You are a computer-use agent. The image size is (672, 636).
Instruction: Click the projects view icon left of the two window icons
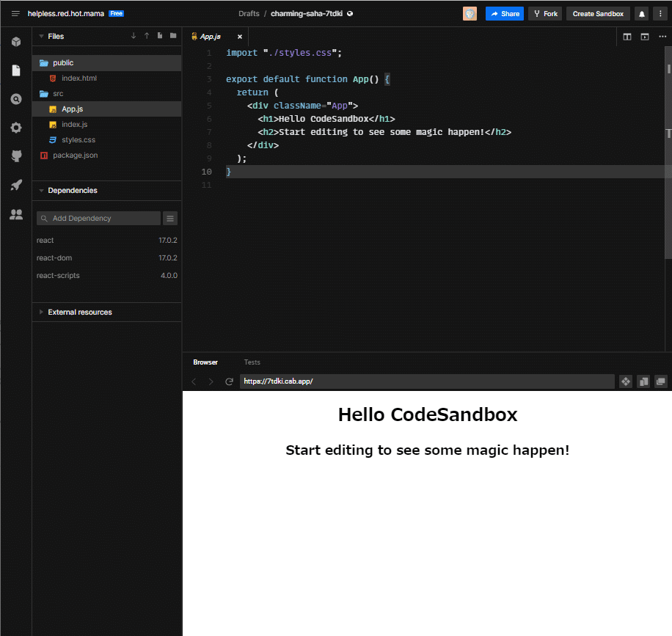[x=626, y=381]
